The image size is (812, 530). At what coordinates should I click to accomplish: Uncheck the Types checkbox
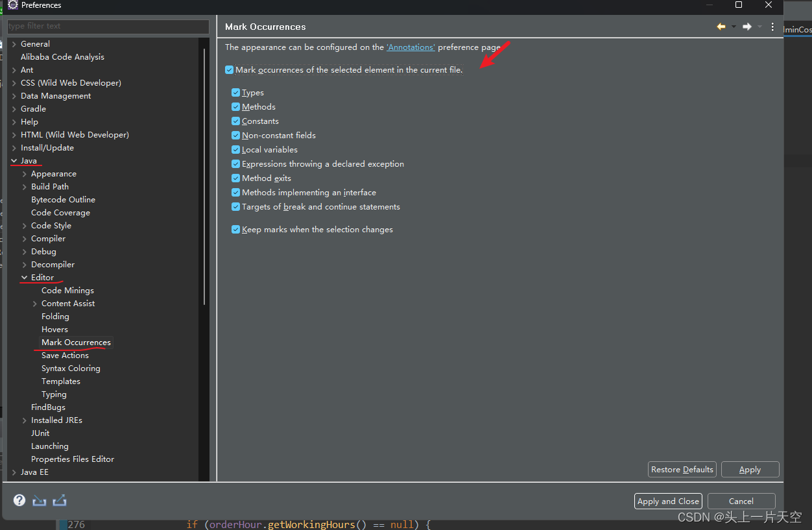(235, 93)
